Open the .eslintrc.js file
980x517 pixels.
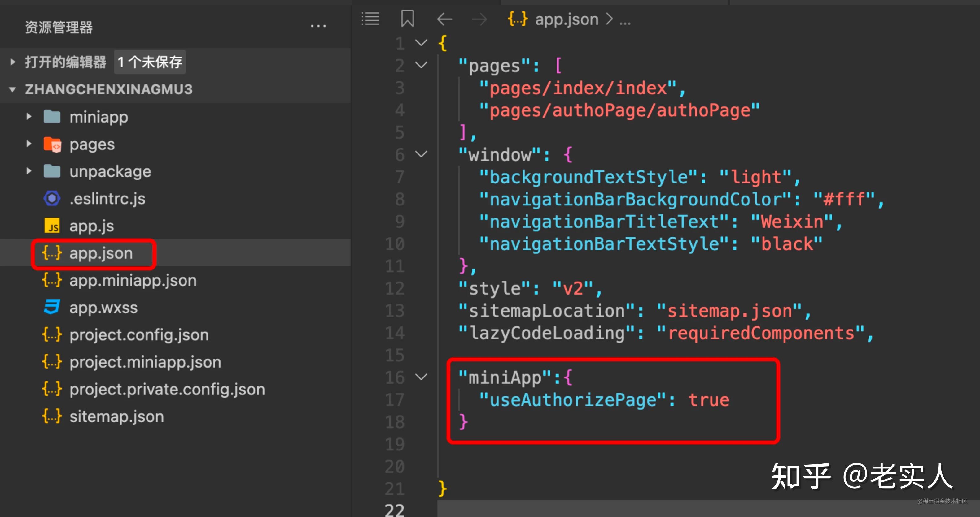tap(107, 198)
